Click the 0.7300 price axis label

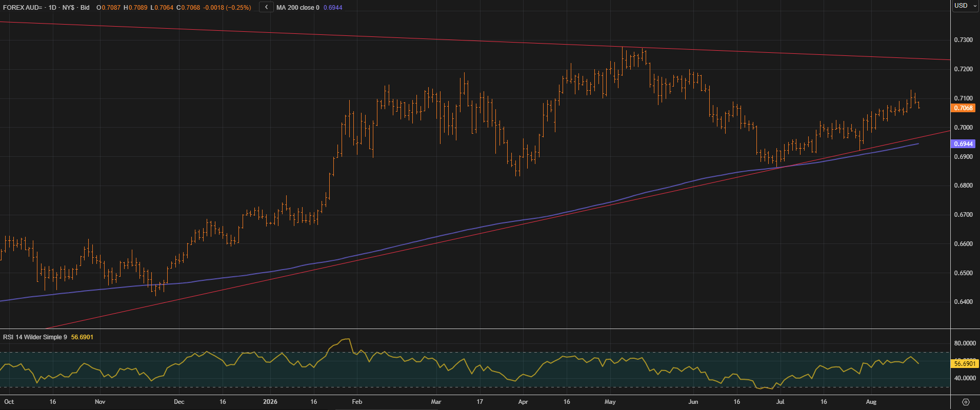coord(963,40)
